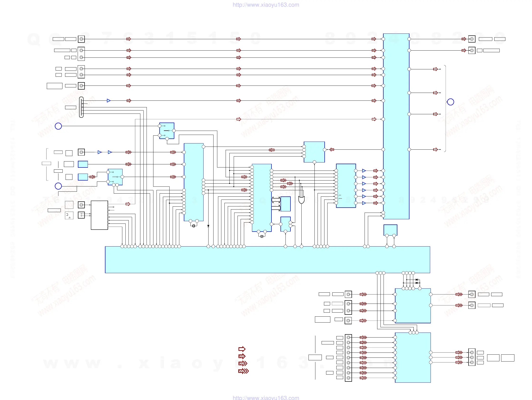Click the crystal oscillator symbol under the left tall IC

tap(194, 226)
